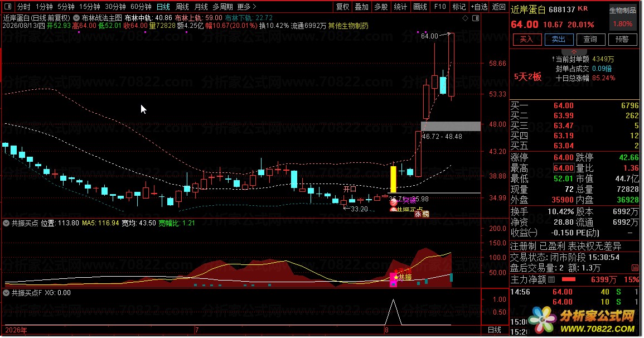Open F10 company info
The width and height of the screenshot is (644, 338).
tap(439, 7)
